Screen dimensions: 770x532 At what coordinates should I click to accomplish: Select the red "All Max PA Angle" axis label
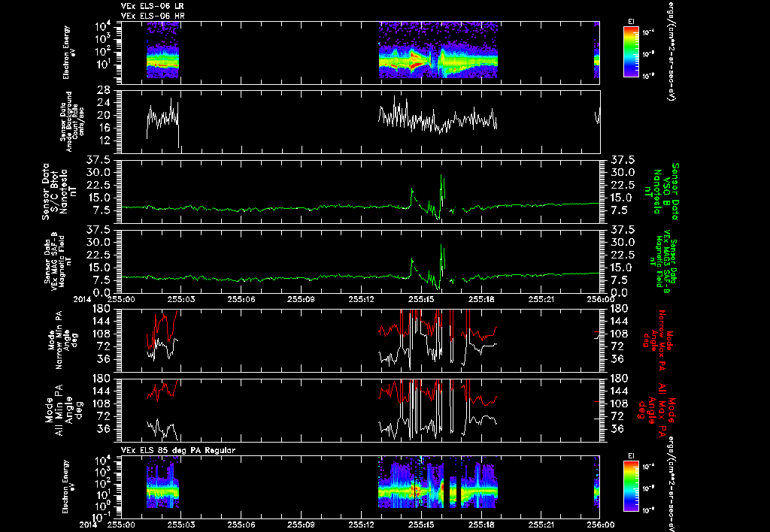click(656, 409)
